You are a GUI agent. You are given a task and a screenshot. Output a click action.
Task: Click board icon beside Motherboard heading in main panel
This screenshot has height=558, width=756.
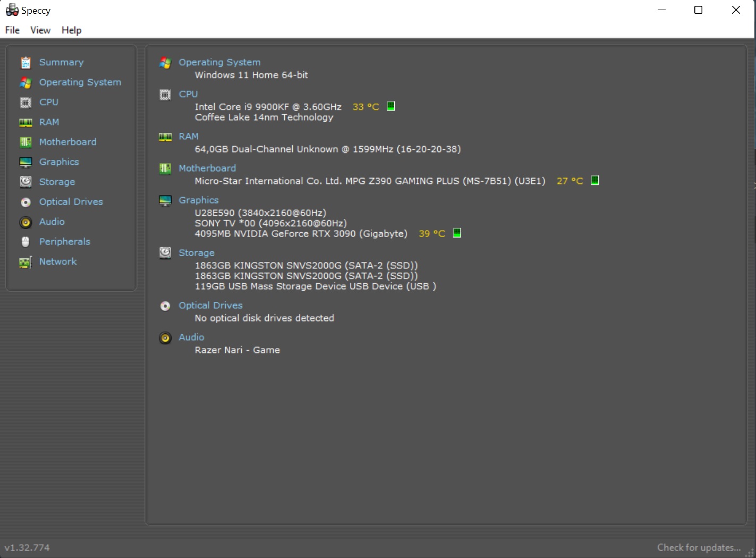click(165, 168)
